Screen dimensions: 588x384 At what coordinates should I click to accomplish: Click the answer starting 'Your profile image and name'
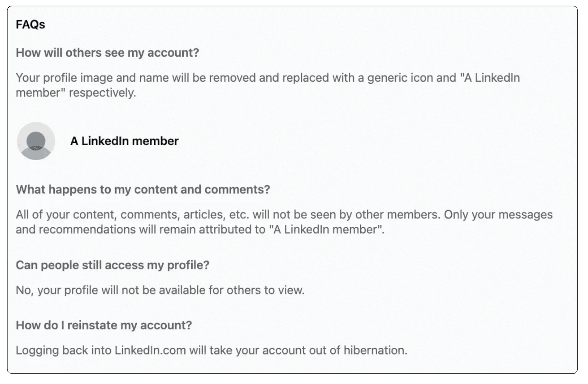point(268,85)
